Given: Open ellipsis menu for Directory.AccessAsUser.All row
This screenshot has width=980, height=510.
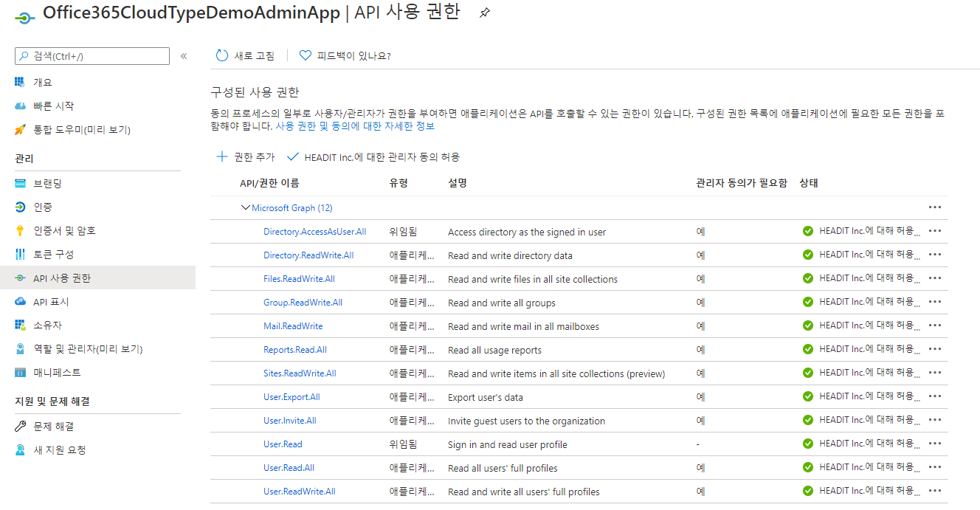Looking at the screenshot, I should coord(935,231).
